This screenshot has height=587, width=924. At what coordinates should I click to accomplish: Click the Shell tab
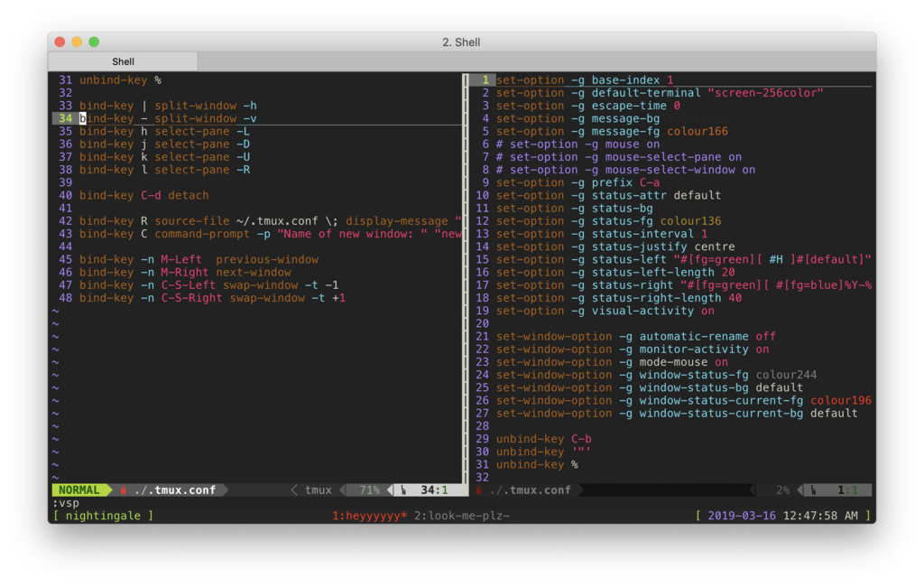point(123,61)
